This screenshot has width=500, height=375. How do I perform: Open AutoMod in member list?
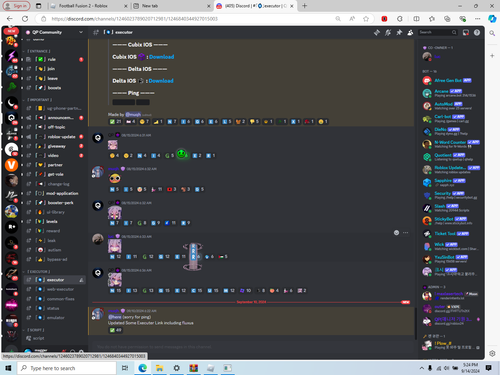[x=451, y=106]
